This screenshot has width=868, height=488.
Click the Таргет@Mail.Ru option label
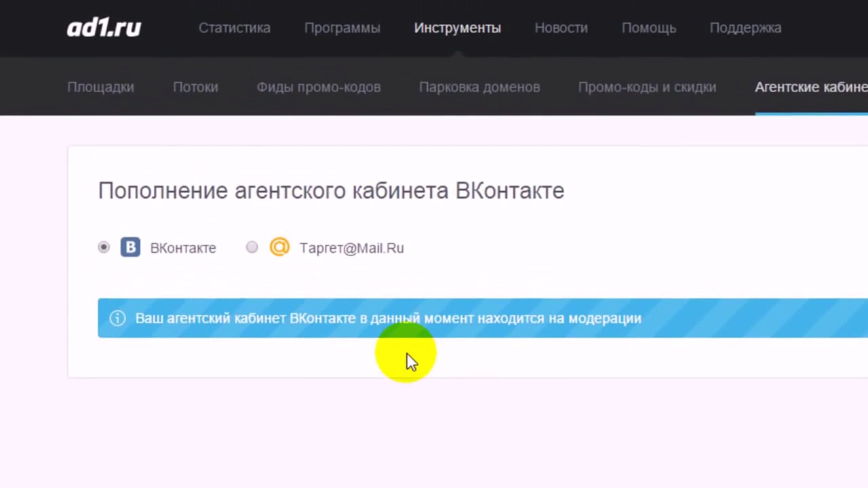tap(351, 248)
